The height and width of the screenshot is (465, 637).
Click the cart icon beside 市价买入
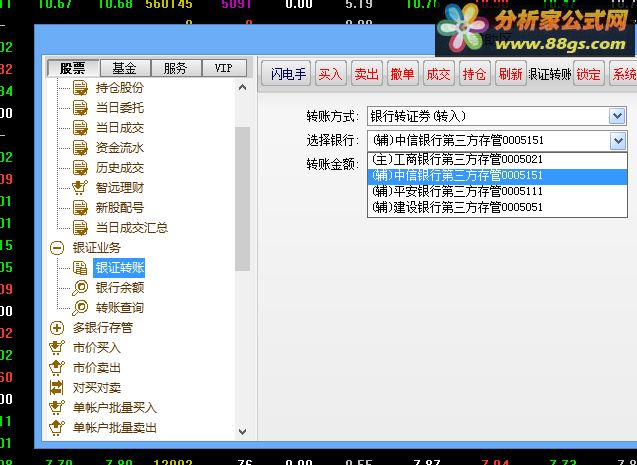pyautogui.click(x=56, y=348)
